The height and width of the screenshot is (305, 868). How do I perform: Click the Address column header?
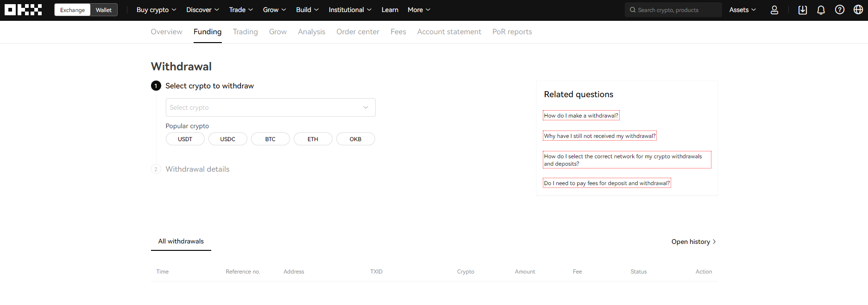[x=294, y=272]
